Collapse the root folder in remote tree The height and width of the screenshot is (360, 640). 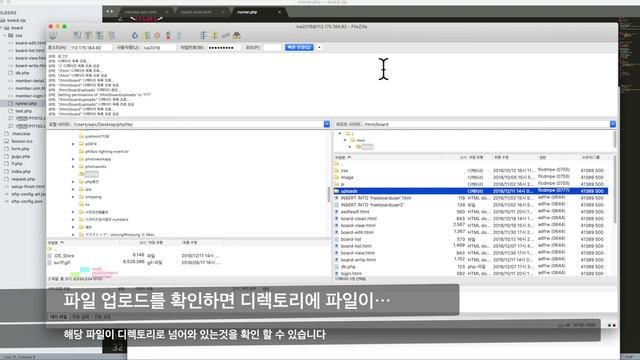pyautogui.click(x=340, y=133)
